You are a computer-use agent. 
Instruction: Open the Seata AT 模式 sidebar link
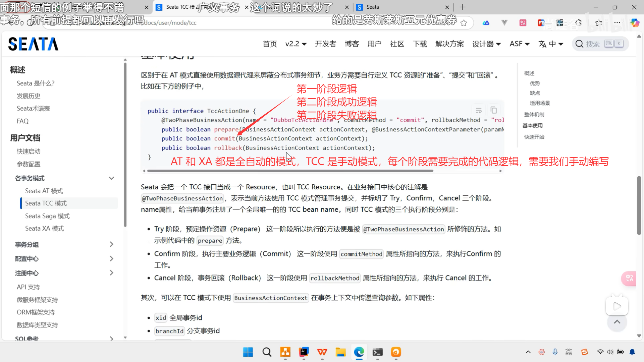[x=44, y=191]
